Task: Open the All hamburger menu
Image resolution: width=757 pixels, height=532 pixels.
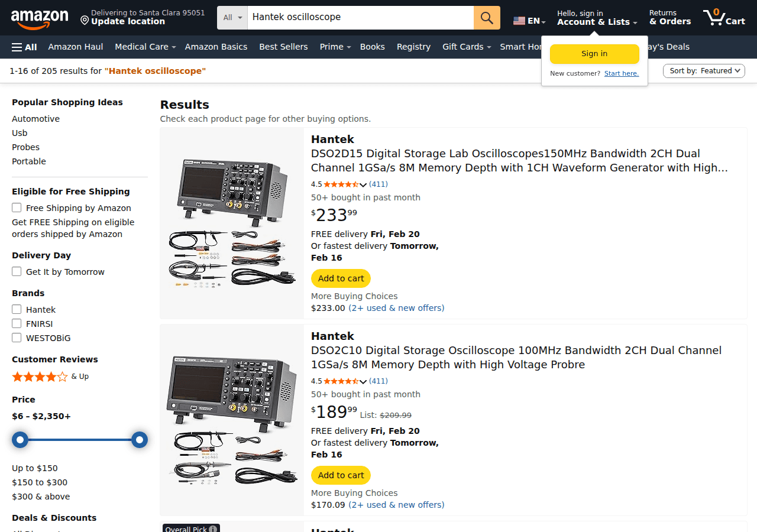Action: pos(24,47)
